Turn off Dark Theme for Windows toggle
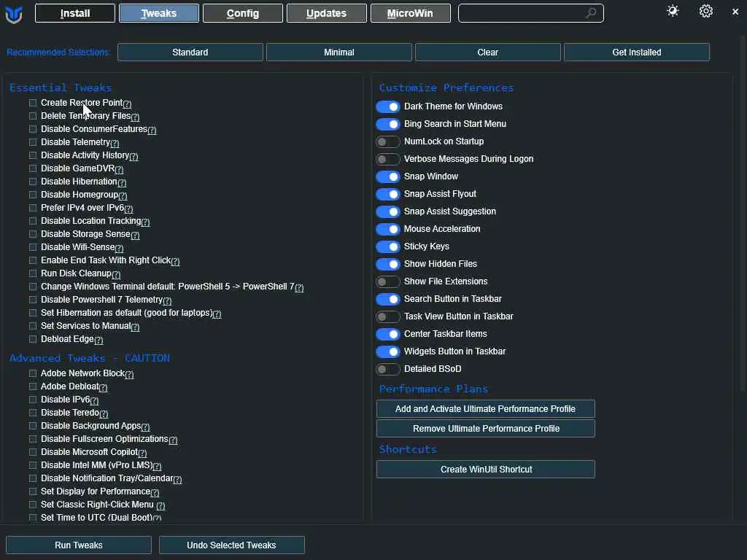 click(388, 106)
